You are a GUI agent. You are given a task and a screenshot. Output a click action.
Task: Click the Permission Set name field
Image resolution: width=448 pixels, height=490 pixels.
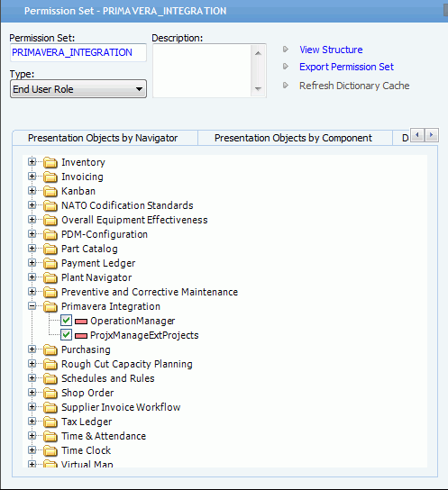pos(78,52)
